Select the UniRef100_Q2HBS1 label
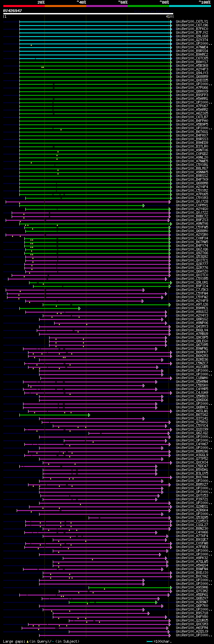Image resolution: width=214 pixels, height=644 pixels. (x=192, y=506)
